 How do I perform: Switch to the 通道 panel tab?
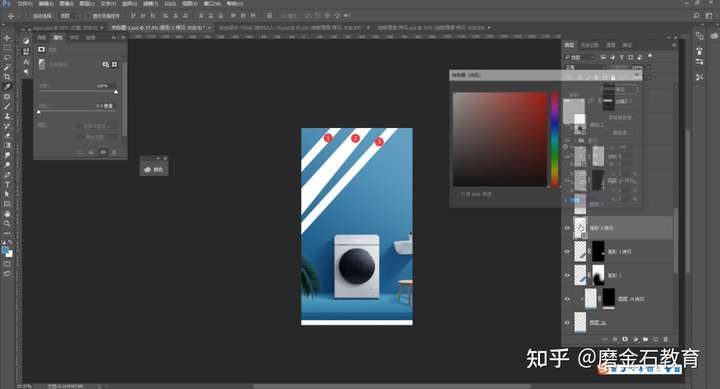610,45
